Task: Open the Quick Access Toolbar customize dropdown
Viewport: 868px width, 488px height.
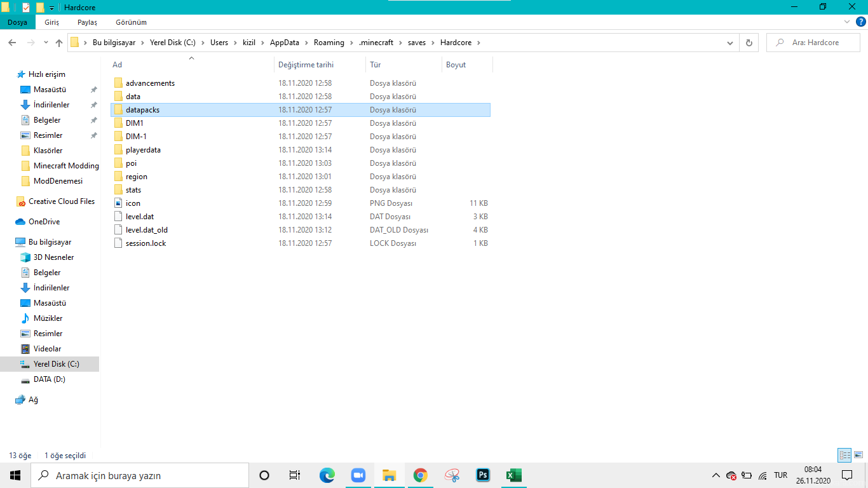Action: [51, 8]
